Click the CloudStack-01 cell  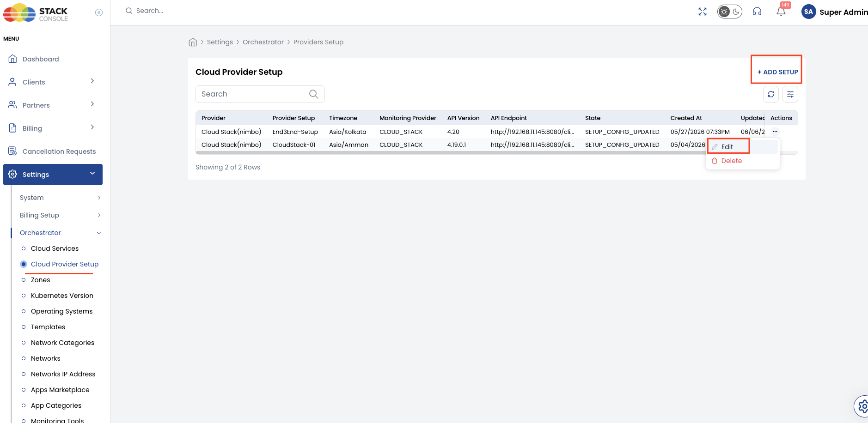(x=294, y=145)
